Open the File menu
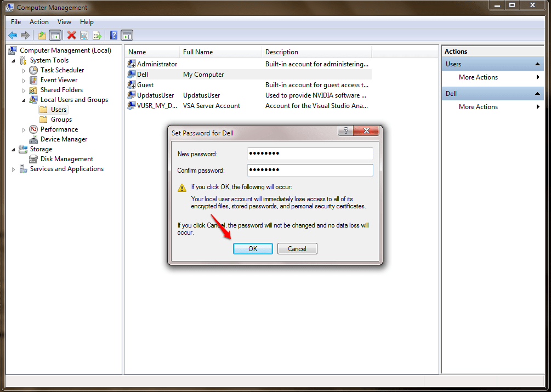 tap(16, 22)
